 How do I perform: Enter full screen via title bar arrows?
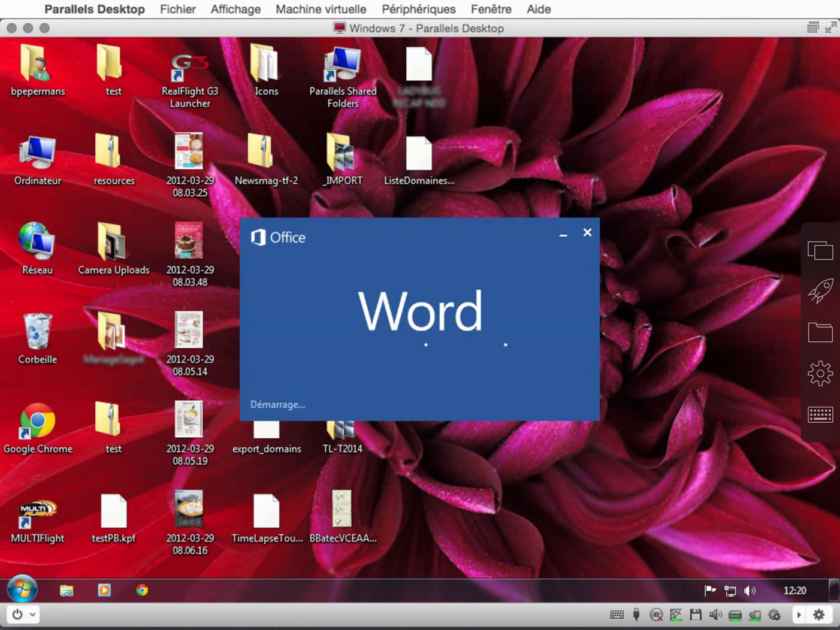coord(830,28)
